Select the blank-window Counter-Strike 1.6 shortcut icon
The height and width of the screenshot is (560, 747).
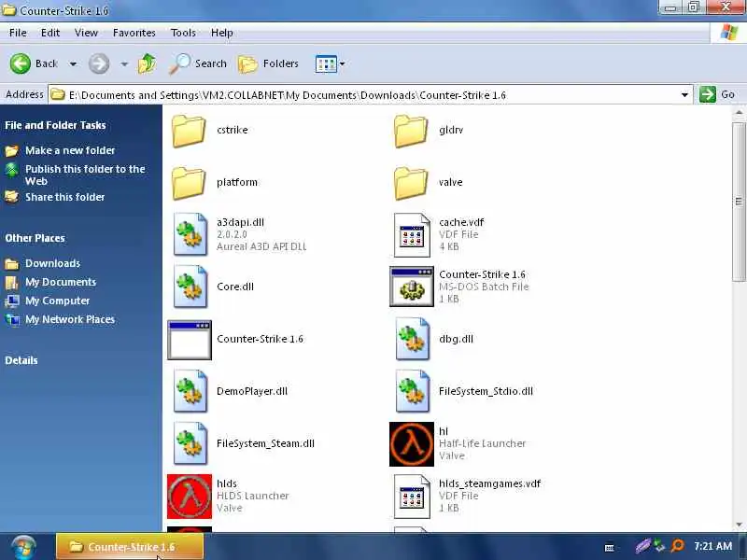click(x=190, y=340)
